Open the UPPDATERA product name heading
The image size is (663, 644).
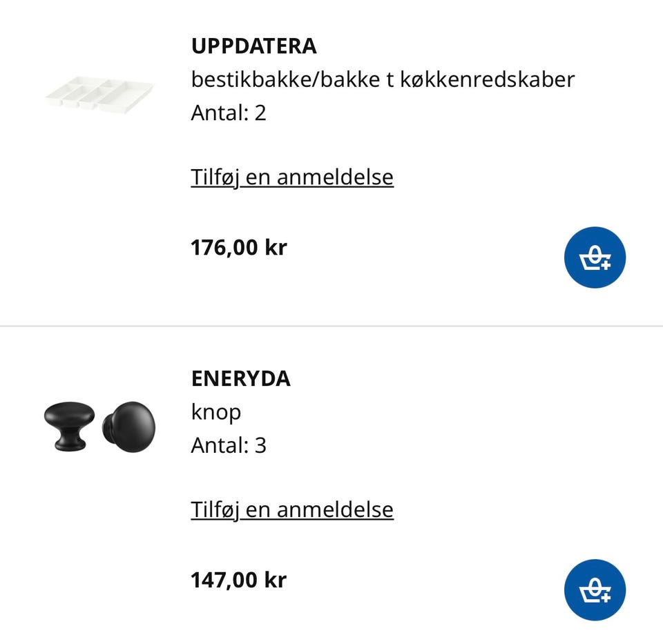tap(253, 46)
